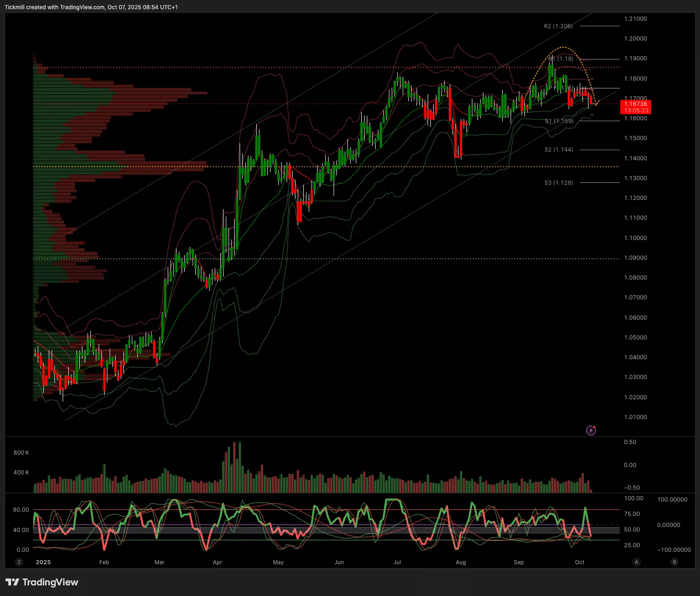Click the 800 K volume axis label
This screenshot has width=700, height=596.
pos(21,453)
